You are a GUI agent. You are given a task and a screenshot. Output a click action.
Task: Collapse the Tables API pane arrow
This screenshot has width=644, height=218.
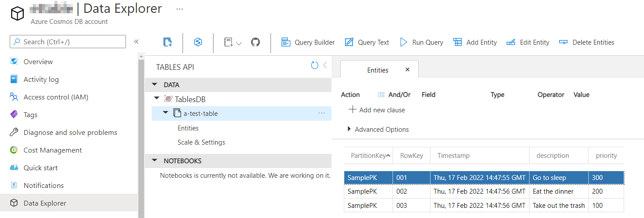(325, 65)
